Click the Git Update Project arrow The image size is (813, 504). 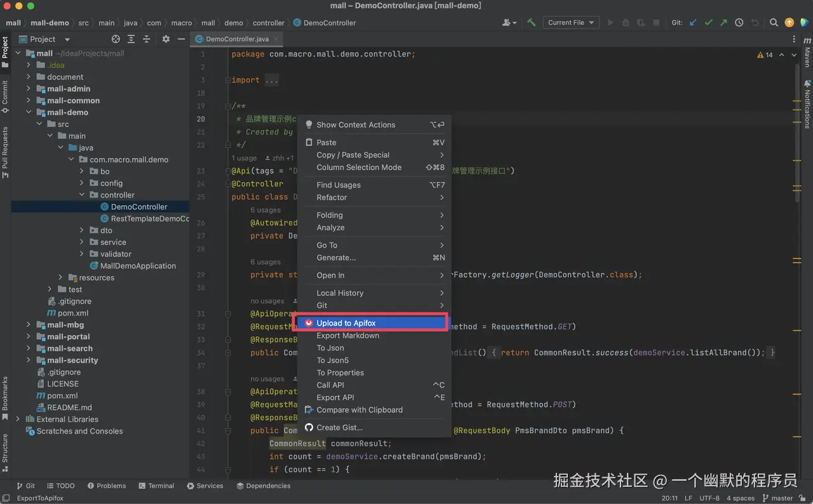click(693, 22)
